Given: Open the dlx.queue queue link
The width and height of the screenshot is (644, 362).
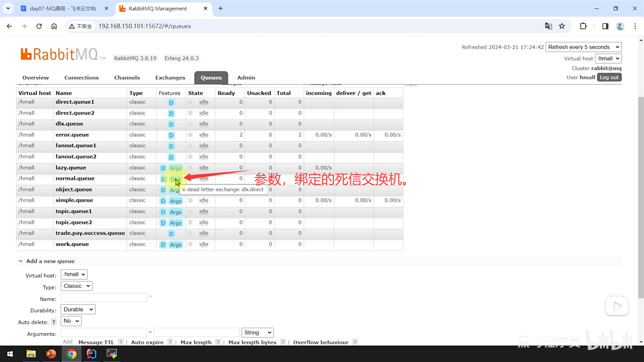Looking at the screenshot, I should (x=69, y=124).
